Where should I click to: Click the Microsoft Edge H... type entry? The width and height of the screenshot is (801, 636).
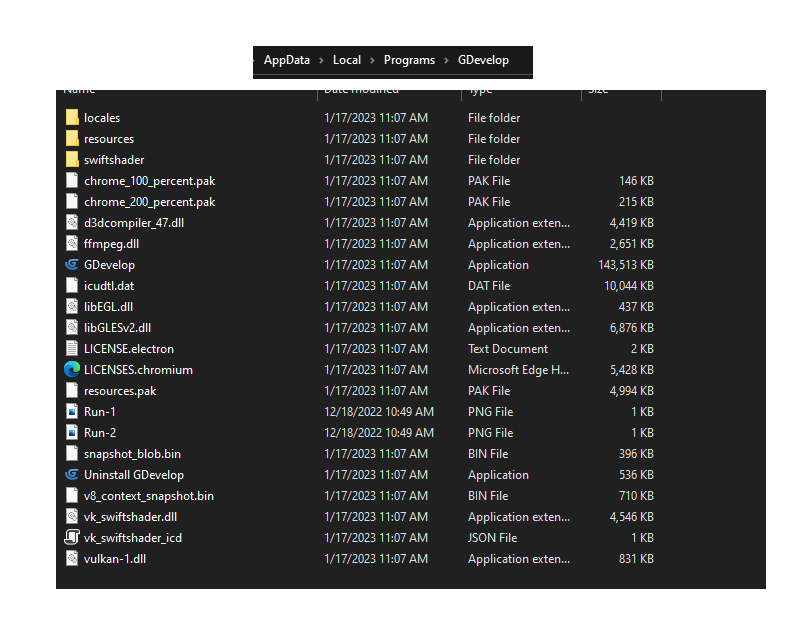[519, 369]
